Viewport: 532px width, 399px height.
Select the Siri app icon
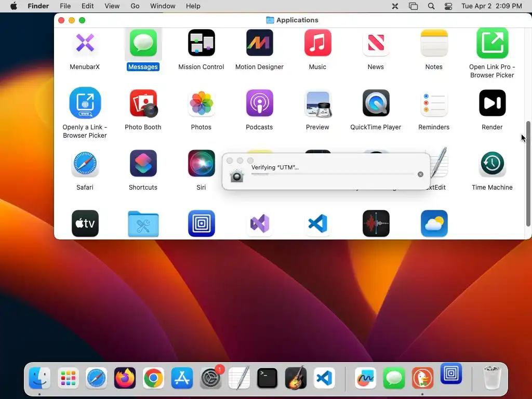click(202, 163)
